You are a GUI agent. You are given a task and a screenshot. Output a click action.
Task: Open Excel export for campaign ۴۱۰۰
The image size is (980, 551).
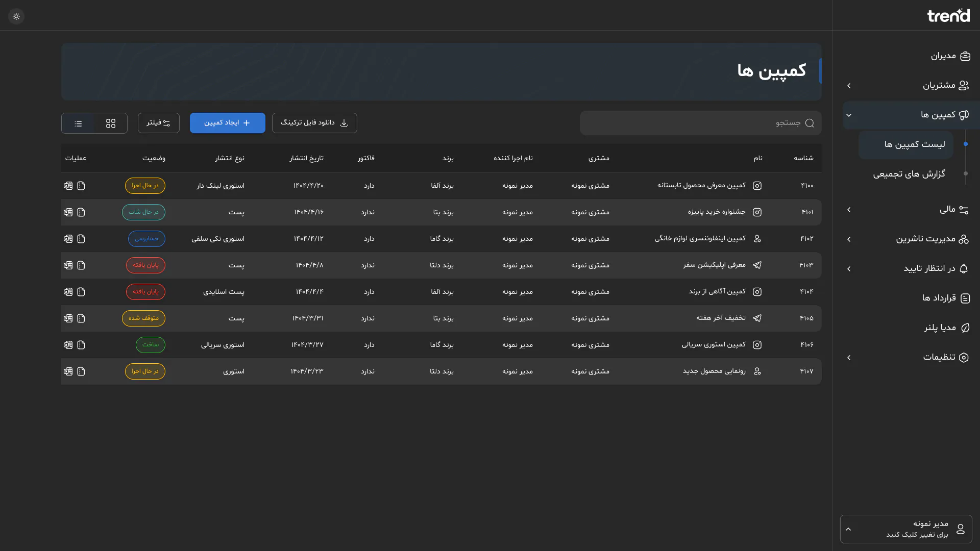coord(68,186)
